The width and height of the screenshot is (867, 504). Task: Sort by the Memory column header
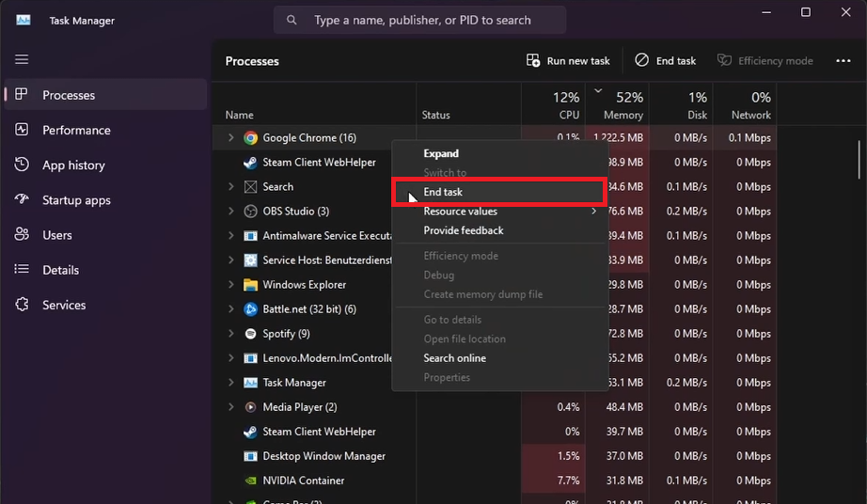(x=618, y=104)
